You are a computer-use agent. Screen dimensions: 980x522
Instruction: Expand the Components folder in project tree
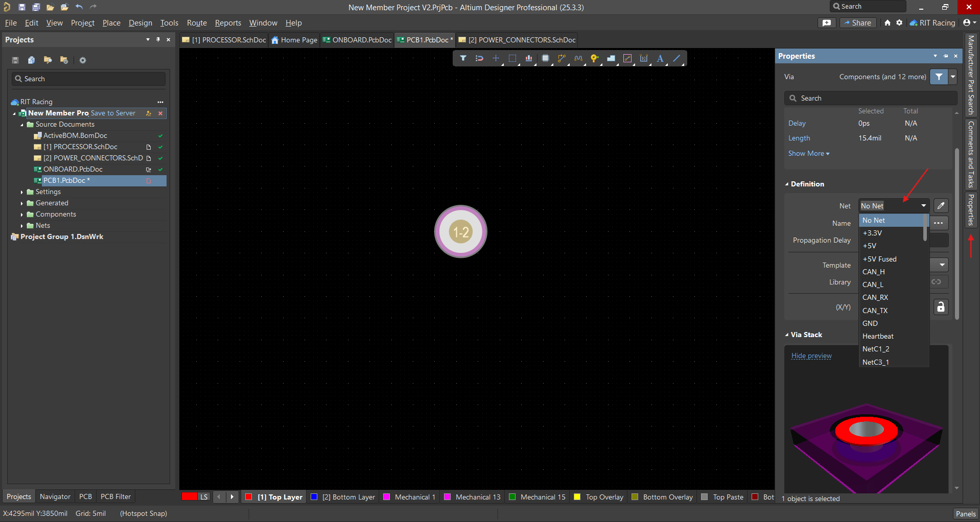pos(22,215)
